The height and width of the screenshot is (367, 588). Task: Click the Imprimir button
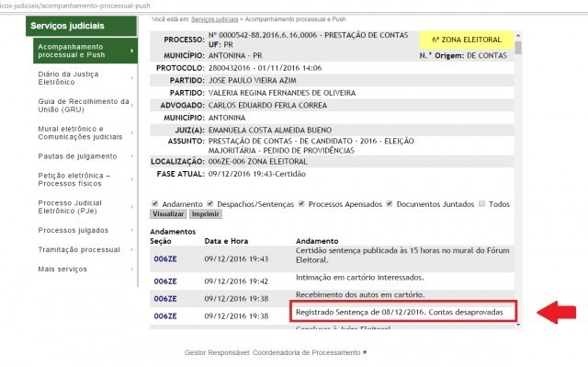tap(205, 214)
